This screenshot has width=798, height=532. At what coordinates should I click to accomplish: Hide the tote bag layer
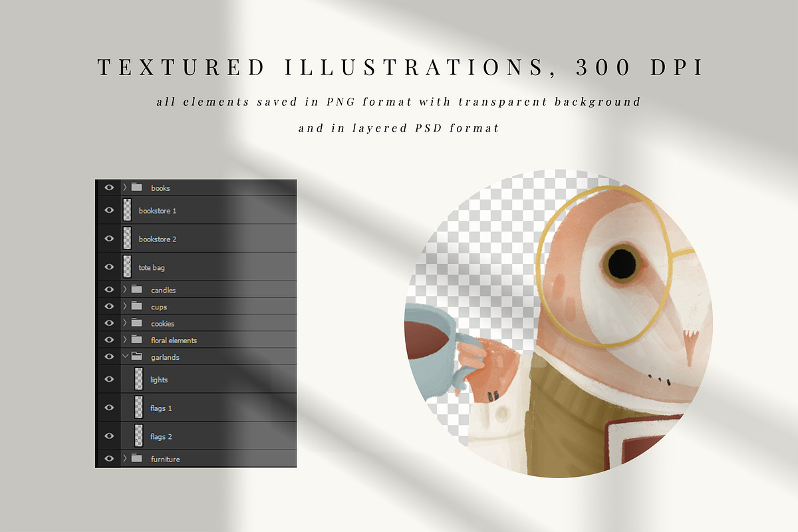click(109, 267)
